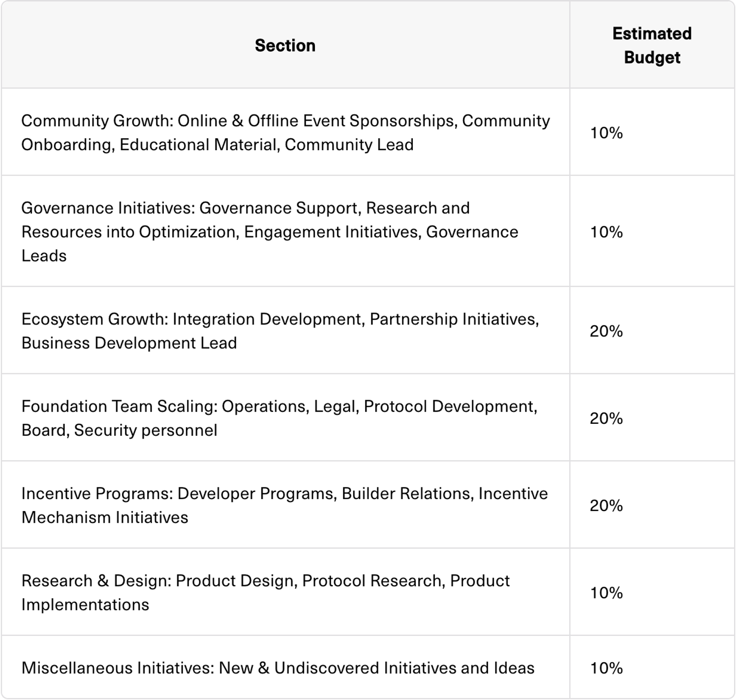
Task: Click the words Board, Security personnel
Action: 119,430
